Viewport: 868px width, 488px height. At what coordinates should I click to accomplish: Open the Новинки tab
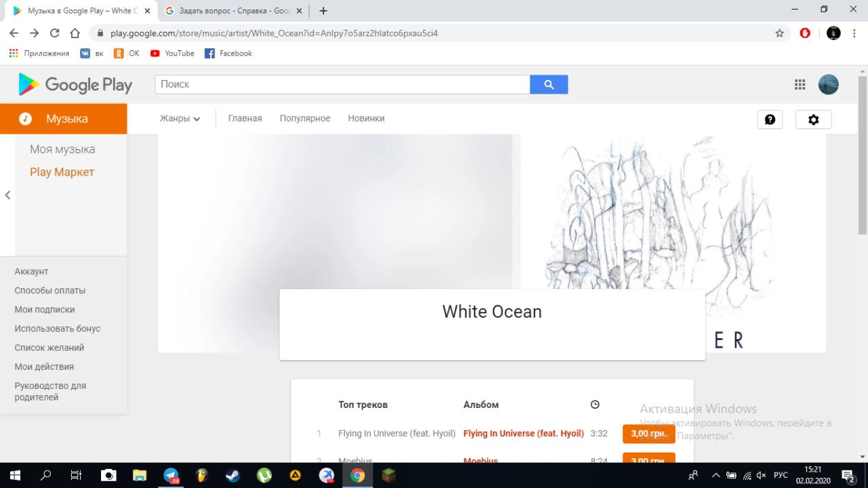(x=366, y=118)
